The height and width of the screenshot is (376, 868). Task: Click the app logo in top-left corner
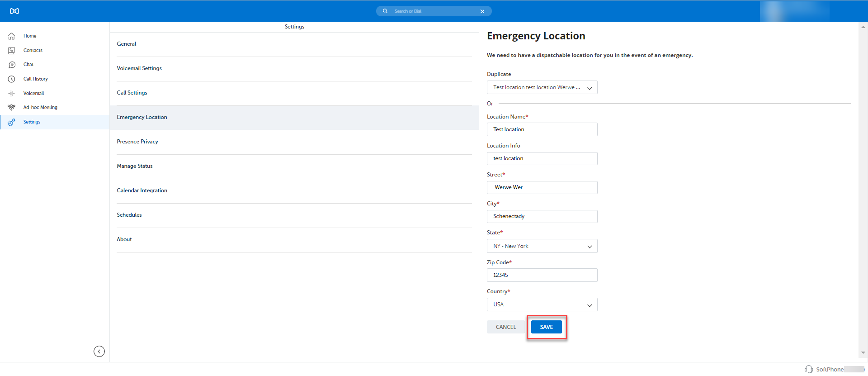click(x=14, y=11)
